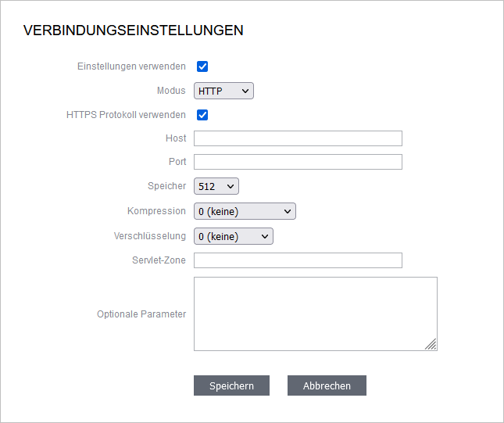504x423 pixels.
Task: Open the Kompression dropdown
Action: (245, 211)
